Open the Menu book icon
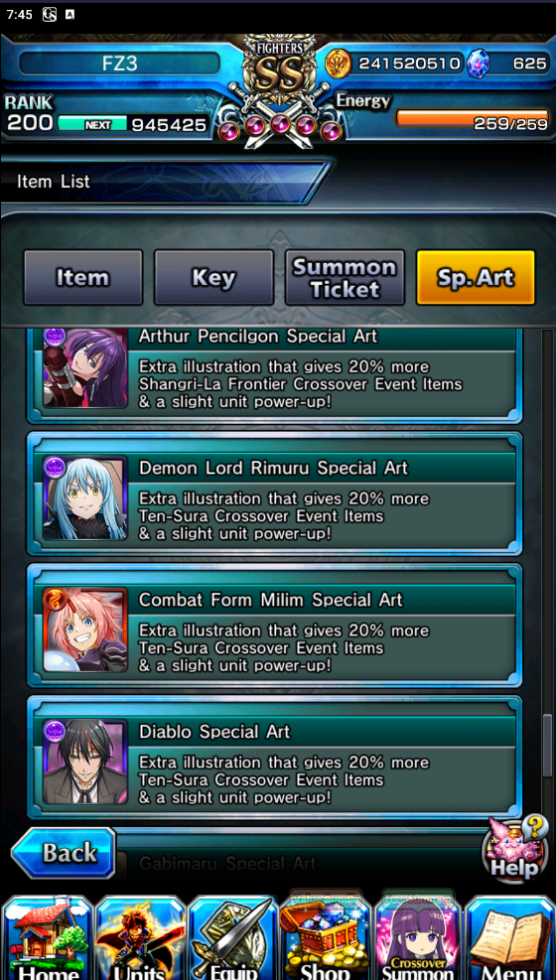The width and height of the screenshot is (556, 980). [x=510, y=937]
